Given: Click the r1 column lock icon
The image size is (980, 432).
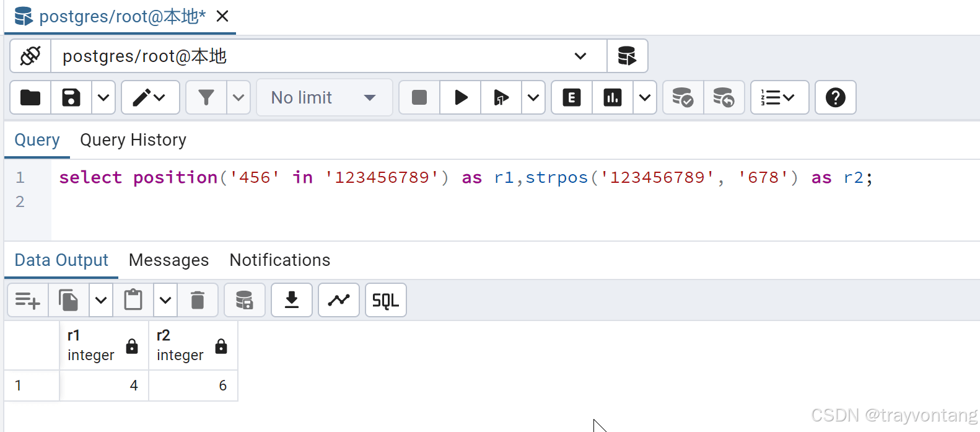Looking at the screenshot, I should [132, 346].
